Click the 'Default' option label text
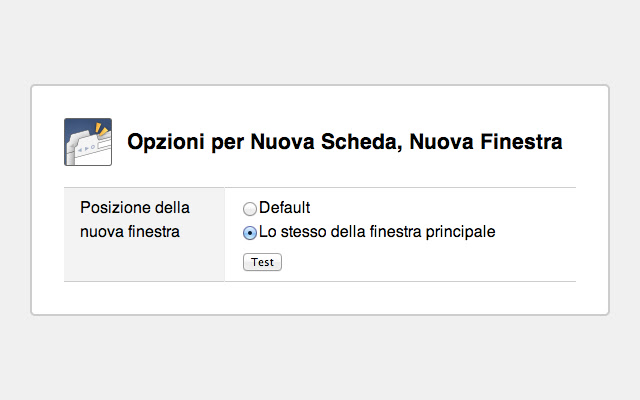This screenshot has width=640, height=400. [x=285, y=208]
